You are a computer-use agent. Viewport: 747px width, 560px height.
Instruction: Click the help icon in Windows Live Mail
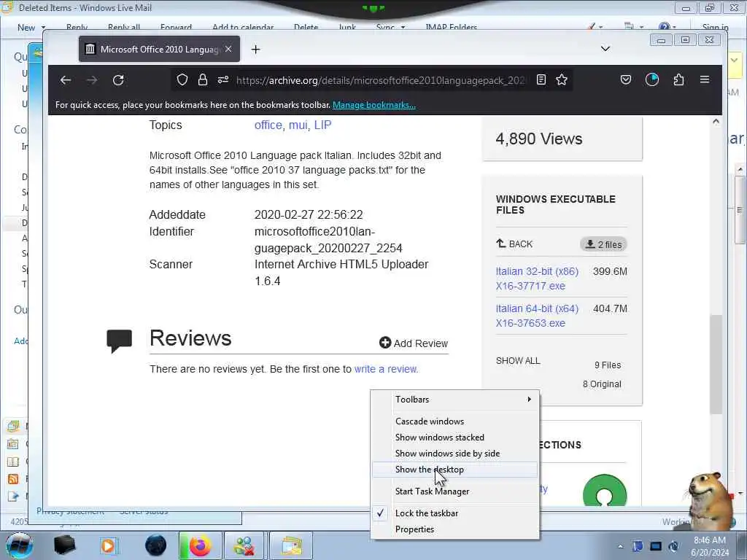667,27
